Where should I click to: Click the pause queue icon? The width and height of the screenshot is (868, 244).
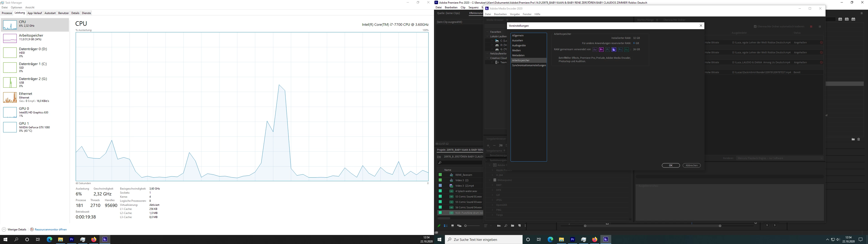(x=820, y=27)
